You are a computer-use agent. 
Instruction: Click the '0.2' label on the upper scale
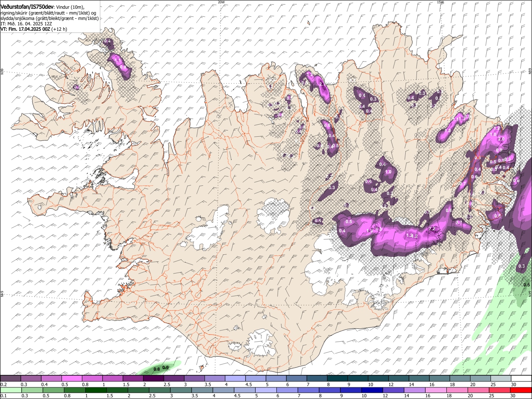coord(3,384)
